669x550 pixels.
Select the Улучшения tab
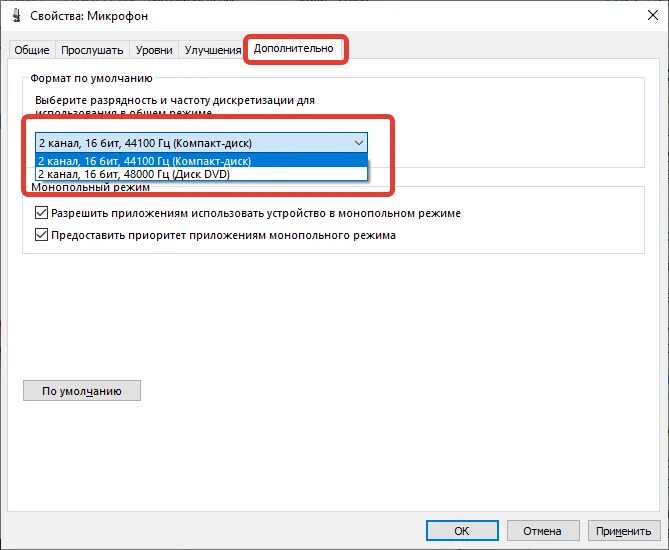coord(213,50)
